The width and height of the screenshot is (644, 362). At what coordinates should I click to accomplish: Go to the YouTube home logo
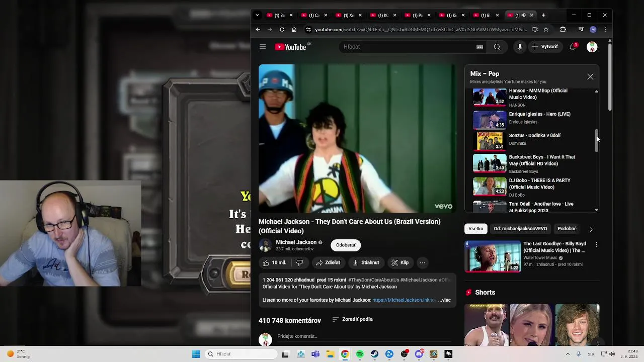(x=290, y=47)
